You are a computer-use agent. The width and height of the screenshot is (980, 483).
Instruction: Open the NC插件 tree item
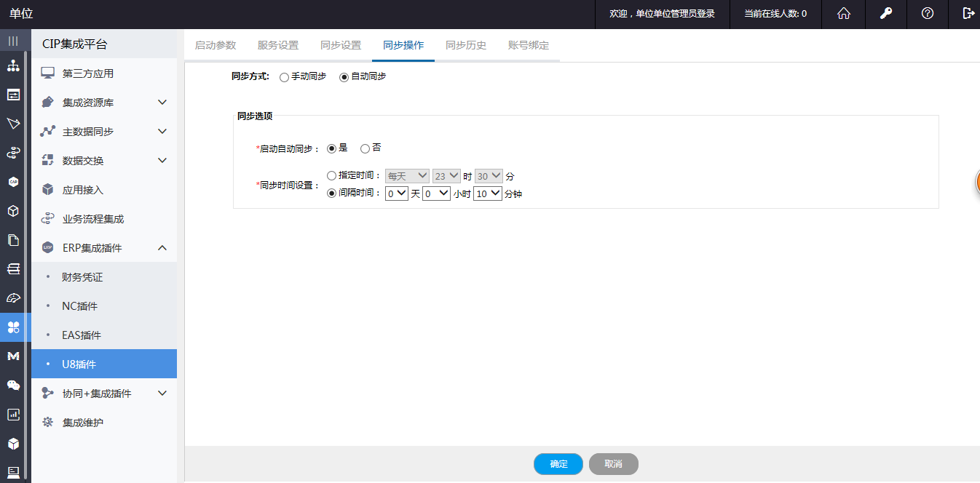[79, 306]
